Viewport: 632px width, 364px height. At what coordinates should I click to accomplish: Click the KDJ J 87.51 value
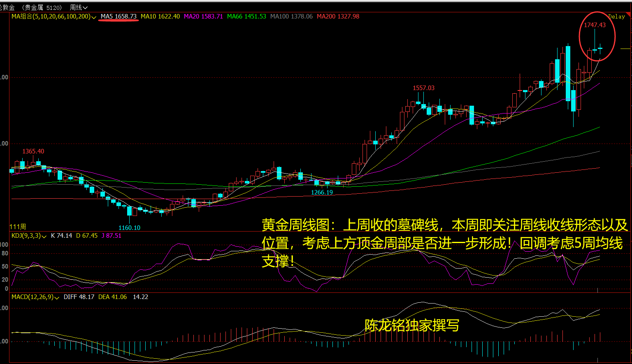tap(112, 236)
